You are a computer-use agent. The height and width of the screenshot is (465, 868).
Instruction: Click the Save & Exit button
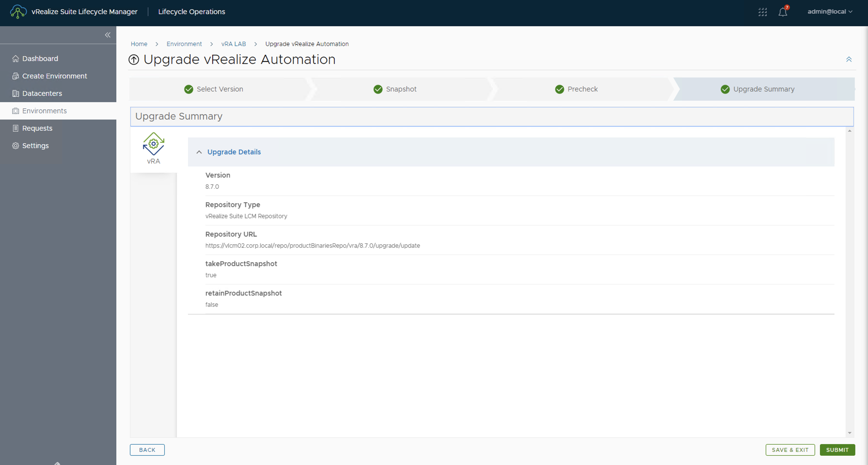point(790,450)
